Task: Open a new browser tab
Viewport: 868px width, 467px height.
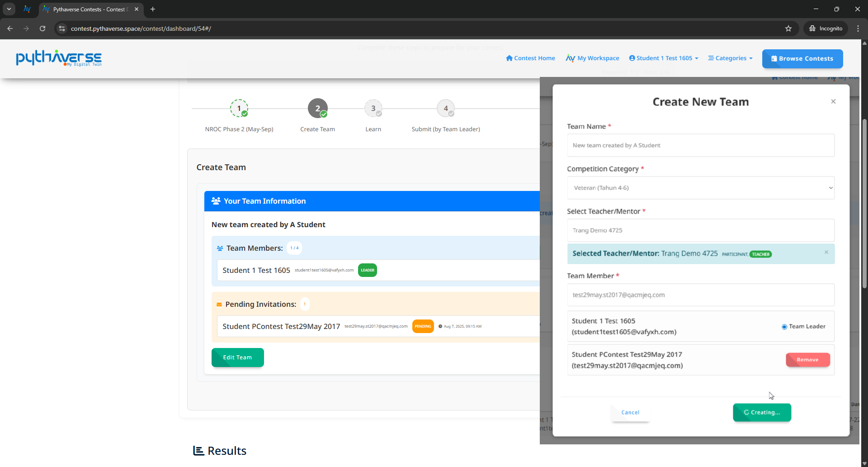Action: (x=153, y=9)
